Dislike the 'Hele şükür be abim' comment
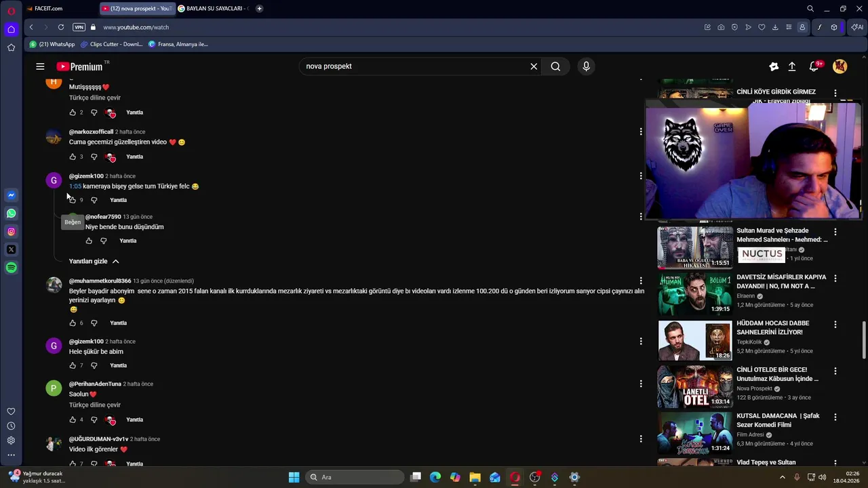This screenshot has height=488, width=868. point(94,365)
